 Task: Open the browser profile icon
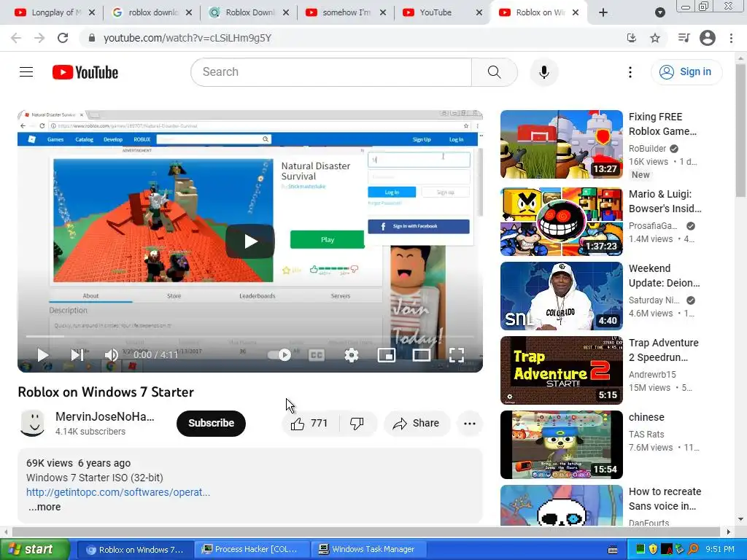pos(708,38)
